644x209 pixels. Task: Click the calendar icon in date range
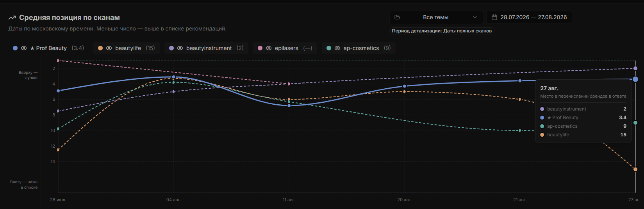pos(494,17)
